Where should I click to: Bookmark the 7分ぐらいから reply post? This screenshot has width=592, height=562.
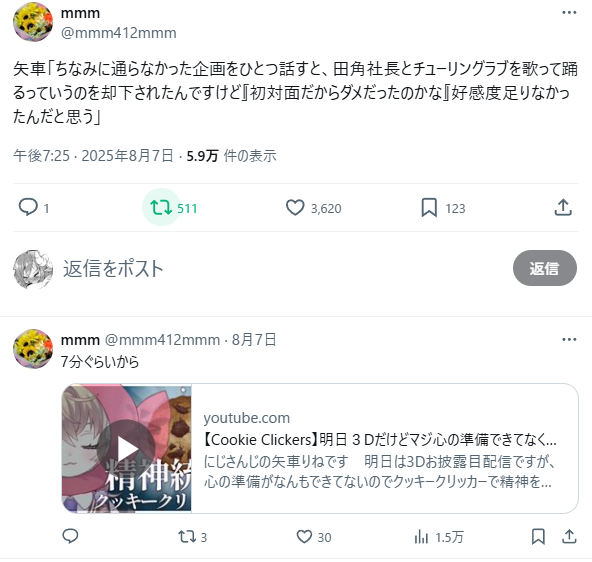pyautogui.click(x=538, y=537)
